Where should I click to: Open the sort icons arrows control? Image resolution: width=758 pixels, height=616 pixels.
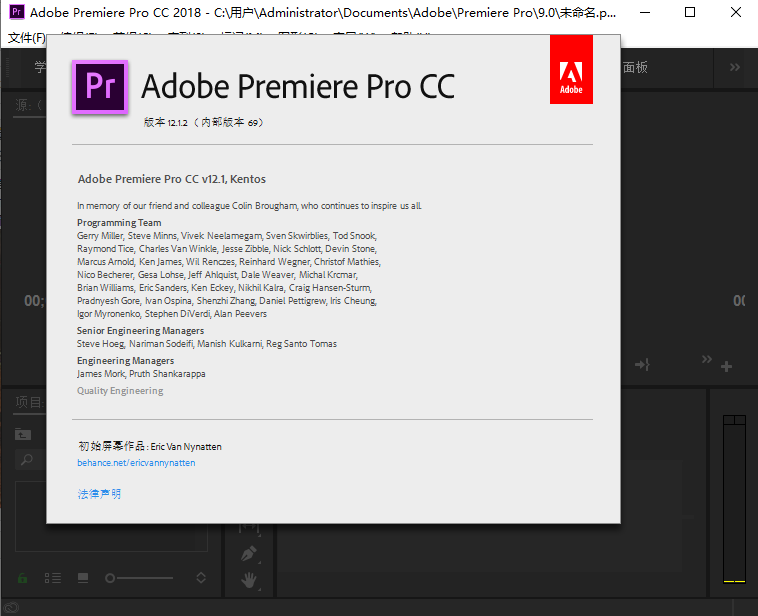click(201, 578)
